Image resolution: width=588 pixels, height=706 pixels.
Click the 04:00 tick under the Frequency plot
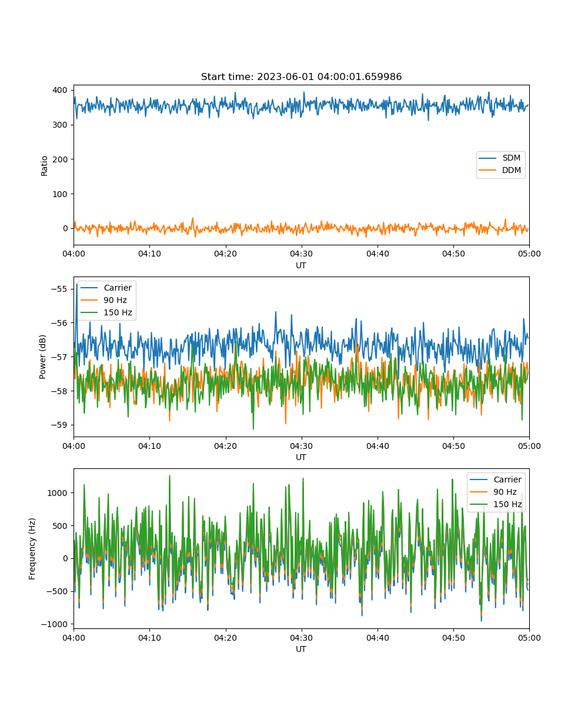tap(73, 638)
